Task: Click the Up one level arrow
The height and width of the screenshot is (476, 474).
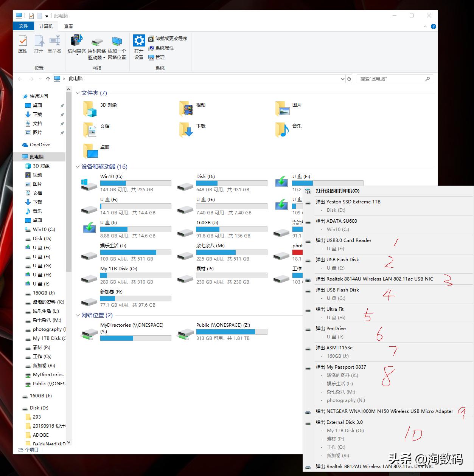Action: 48,79
